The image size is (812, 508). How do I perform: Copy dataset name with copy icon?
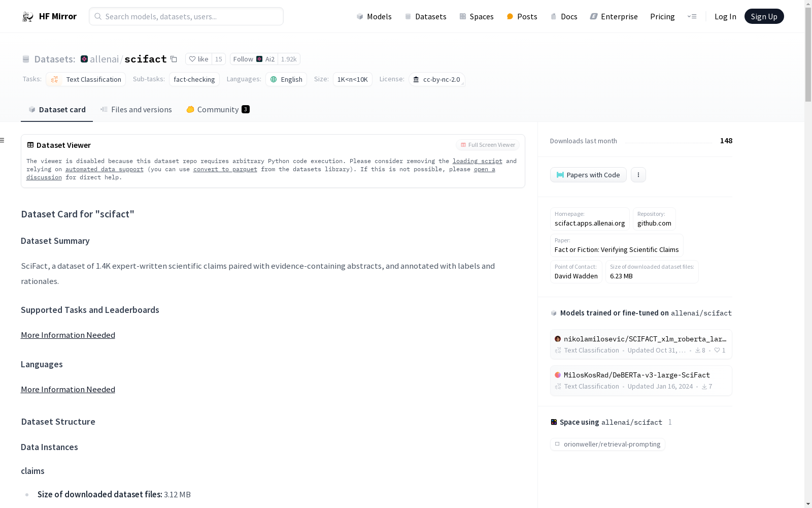point(174,59)
